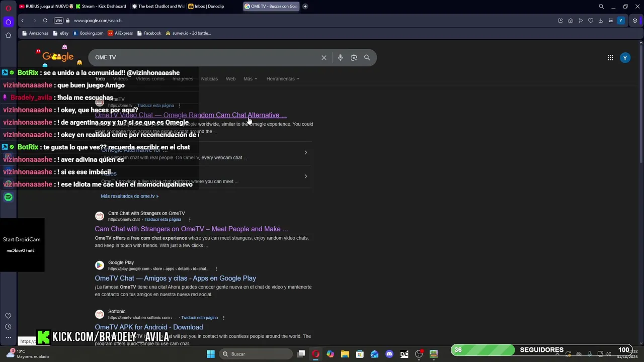The image size is (644, 362).
Task: Open File Explorer from taskbar
Action: pos(345,354)
